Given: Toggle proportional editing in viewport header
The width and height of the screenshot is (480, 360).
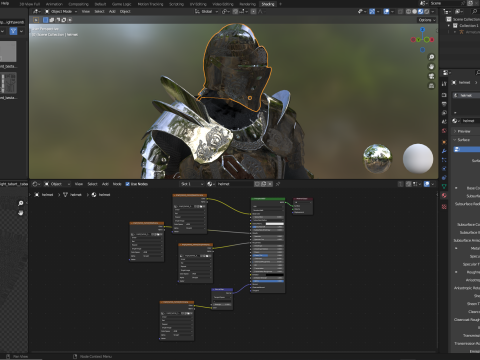Looking at the screenshot, I should (x=253, y=11).
